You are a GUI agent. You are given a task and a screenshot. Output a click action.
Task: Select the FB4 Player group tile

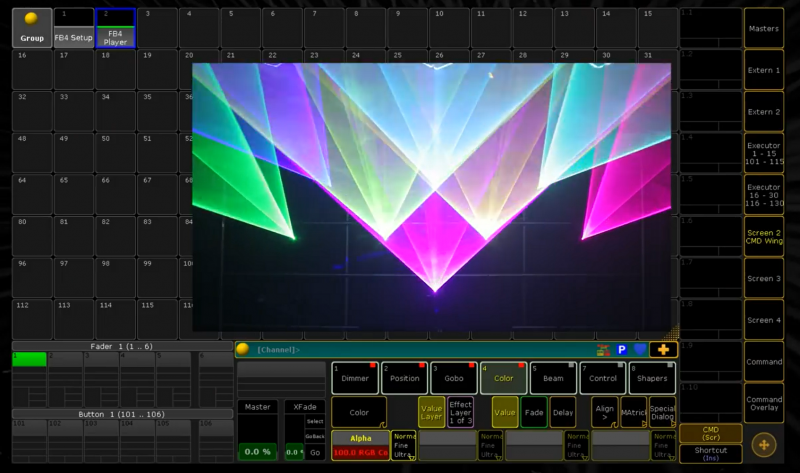pos(116,28)
